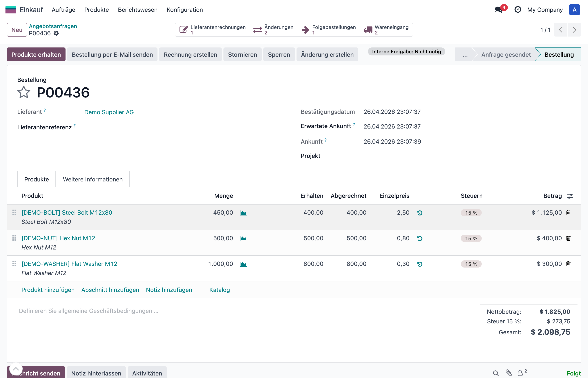
Task: Click the drag handle of Steel Bolt row
Action: (14, 213)
